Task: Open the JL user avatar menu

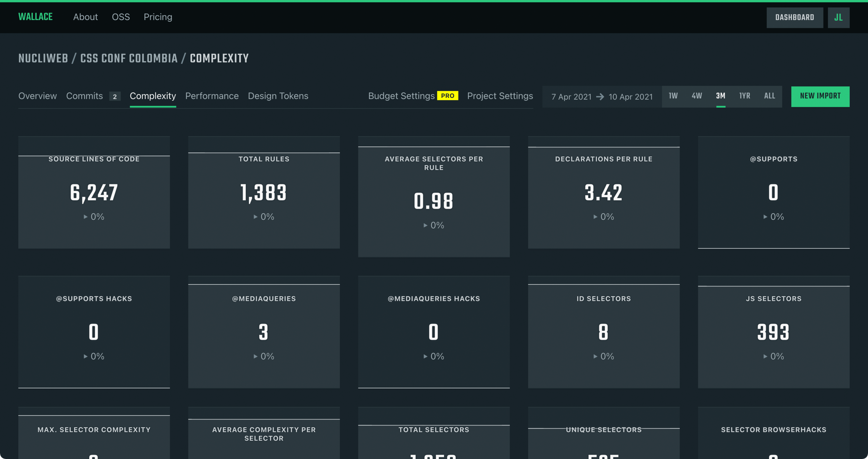Action: (x=838, y=17)
